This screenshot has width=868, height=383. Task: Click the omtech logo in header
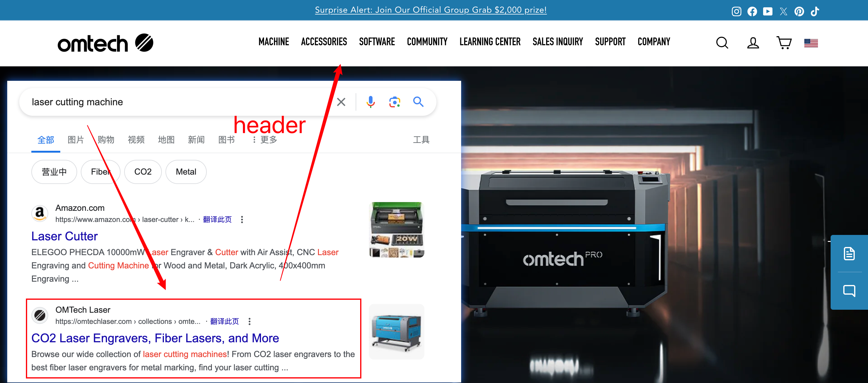tap(105, 43)
